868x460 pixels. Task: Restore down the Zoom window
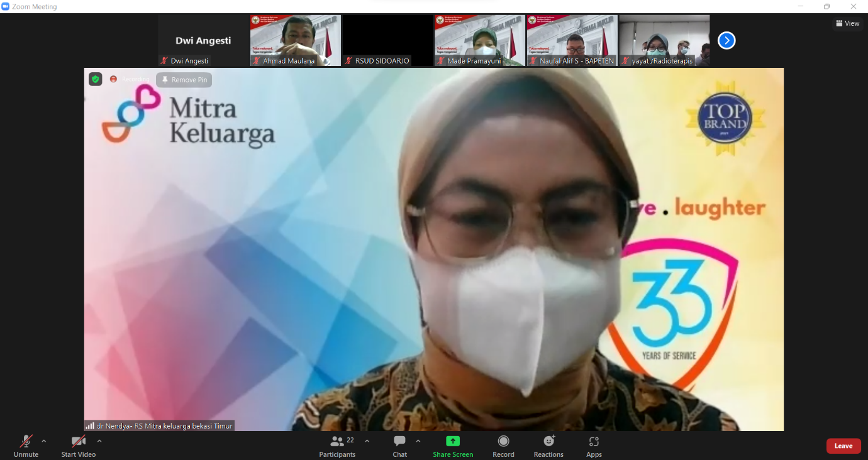coord(826,6)
